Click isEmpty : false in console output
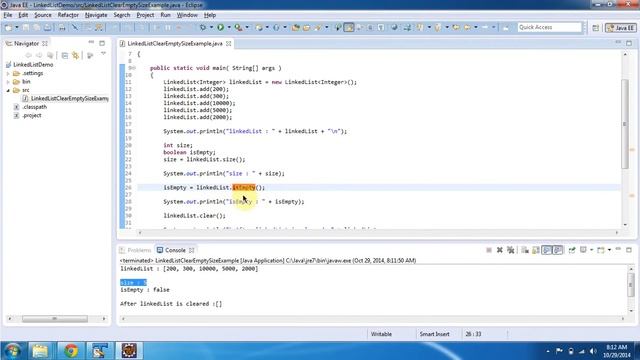The height and width of the screenshot is (360, 640). coord(145,290)
